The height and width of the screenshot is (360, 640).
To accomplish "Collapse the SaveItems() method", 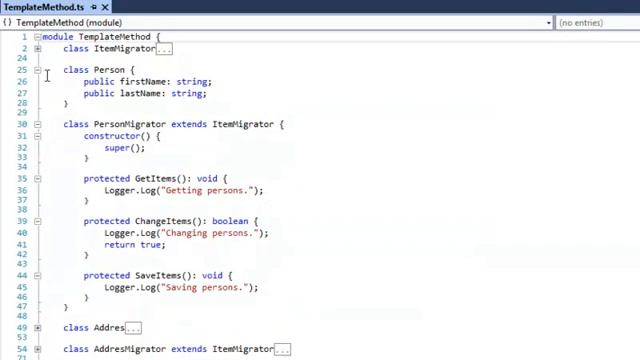I will pyautogui.click(x=38, y=276).
